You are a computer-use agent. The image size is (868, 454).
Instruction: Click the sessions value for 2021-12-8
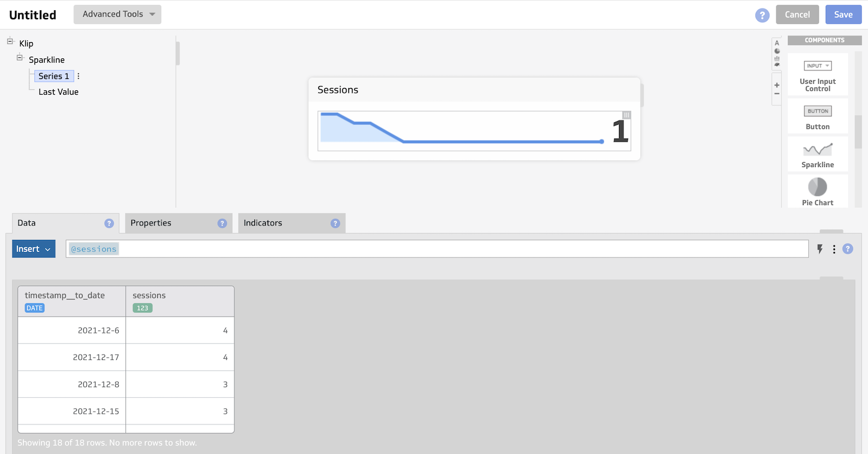[x=180, y=385]
